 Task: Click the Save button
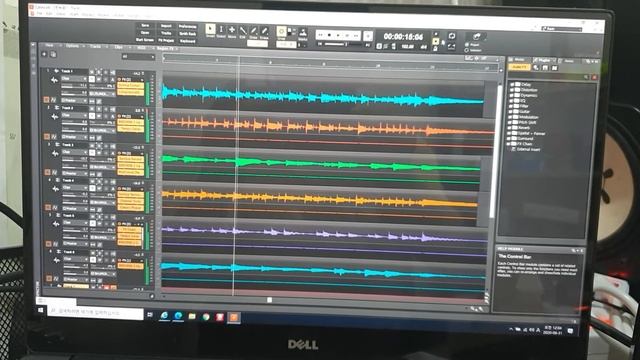145,25
